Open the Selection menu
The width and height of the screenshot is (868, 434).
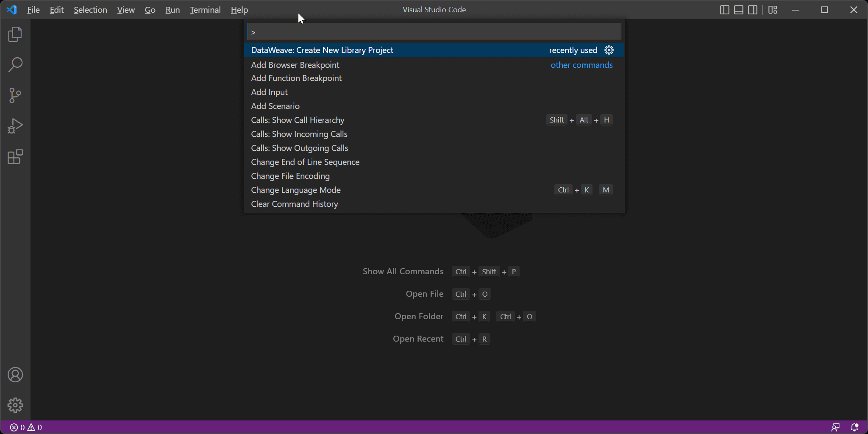pyautogui.click(x=90, y=10)
